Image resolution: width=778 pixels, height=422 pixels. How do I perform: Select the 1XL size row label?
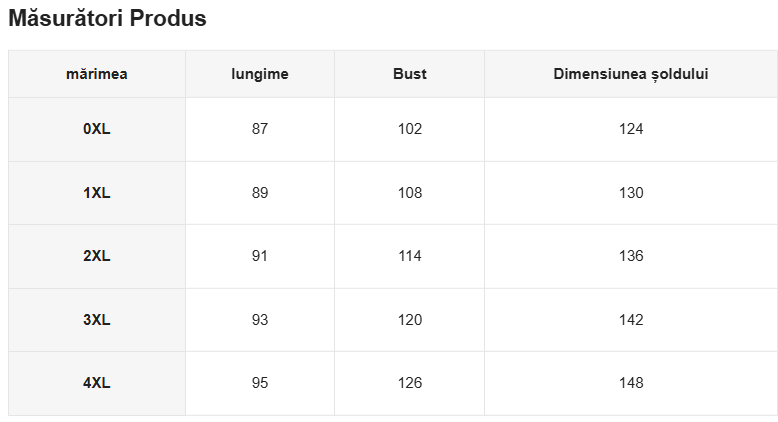point(97,193)
